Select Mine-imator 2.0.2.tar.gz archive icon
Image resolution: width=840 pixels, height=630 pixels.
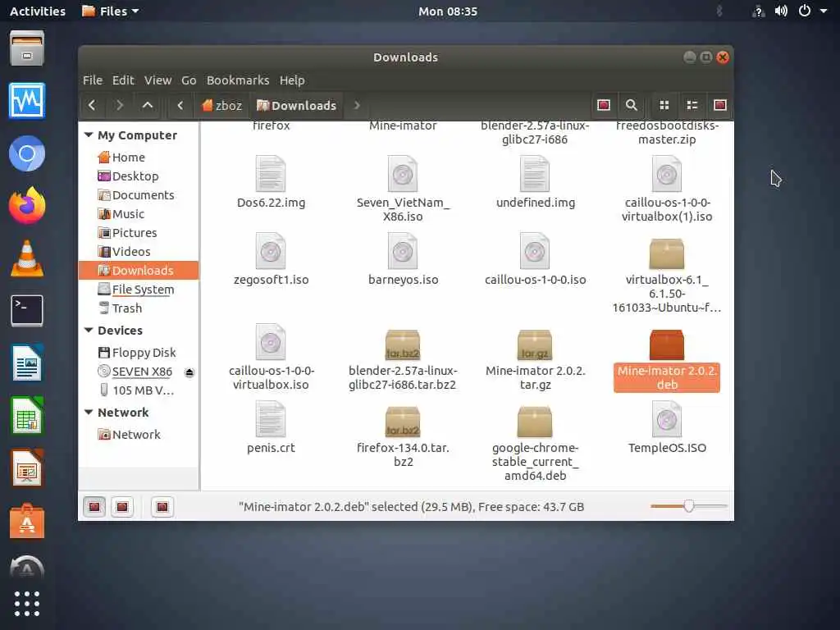point(535,345)
